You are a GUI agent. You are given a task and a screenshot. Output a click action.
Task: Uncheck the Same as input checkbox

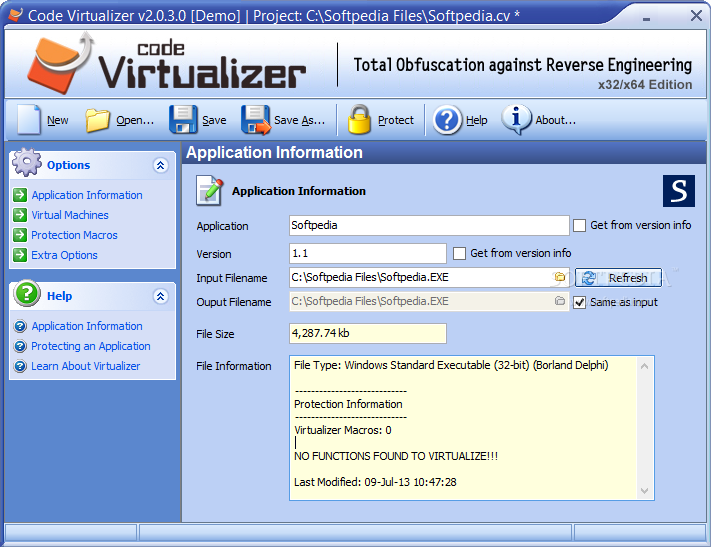click(580, 303)
